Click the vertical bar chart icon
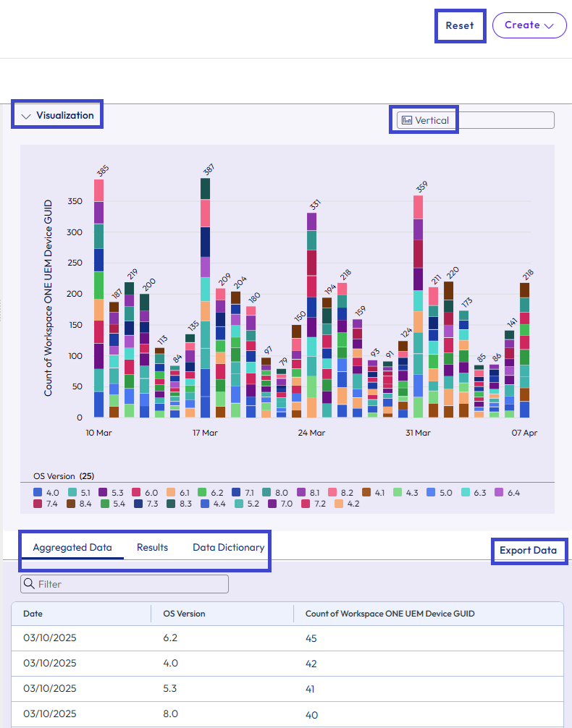Image resolution: width=572 pixels, height=728 pixels. 407,120
